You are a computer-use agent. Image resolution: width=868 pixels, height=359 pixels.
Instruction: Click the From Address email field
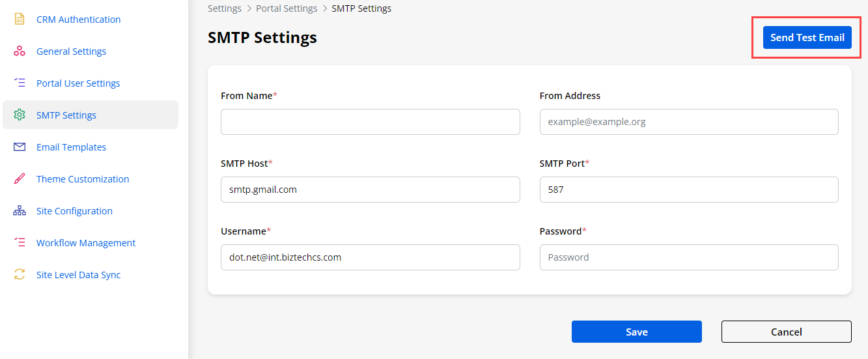pyautogui.click(x=688, y=122)
